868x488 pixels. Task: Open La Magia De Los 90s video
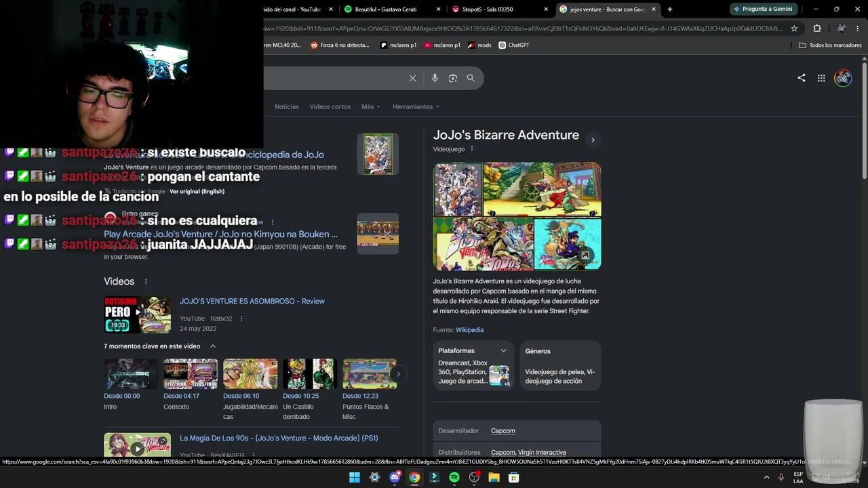pyautogui.click(x=279, y=438)
